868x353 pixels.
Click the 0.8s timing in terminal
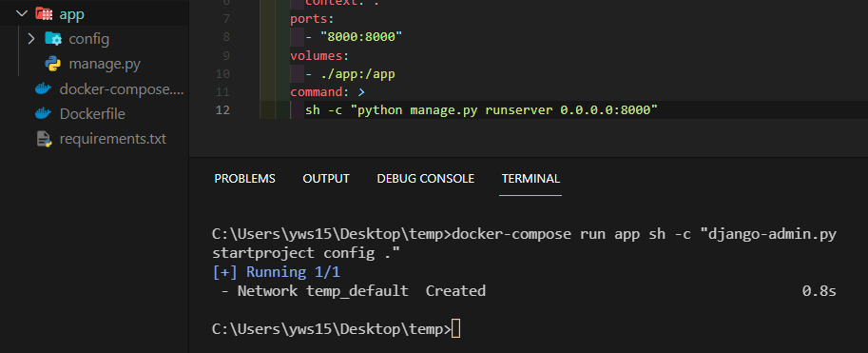pos(819,290)
